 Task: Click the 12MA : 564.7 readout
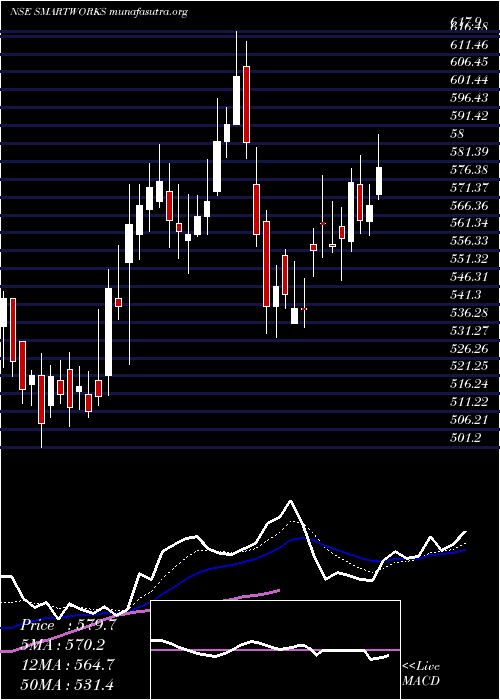(x=69, y=664)
